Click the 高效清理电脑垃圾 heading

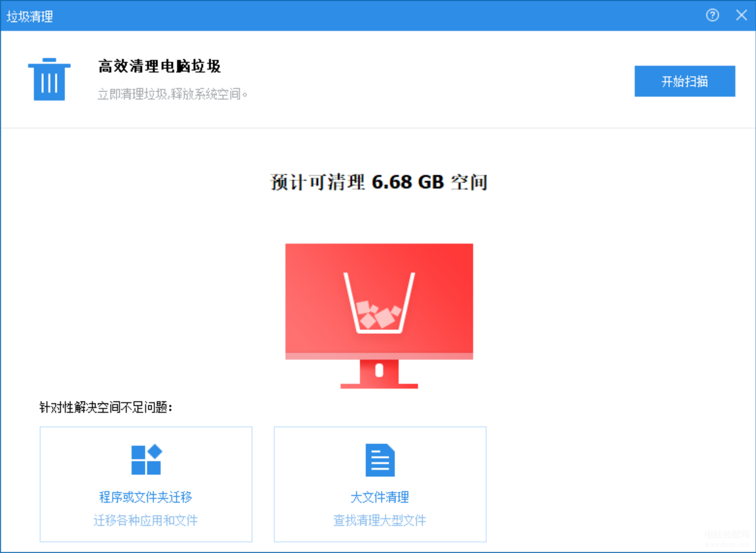click(160, 66)
